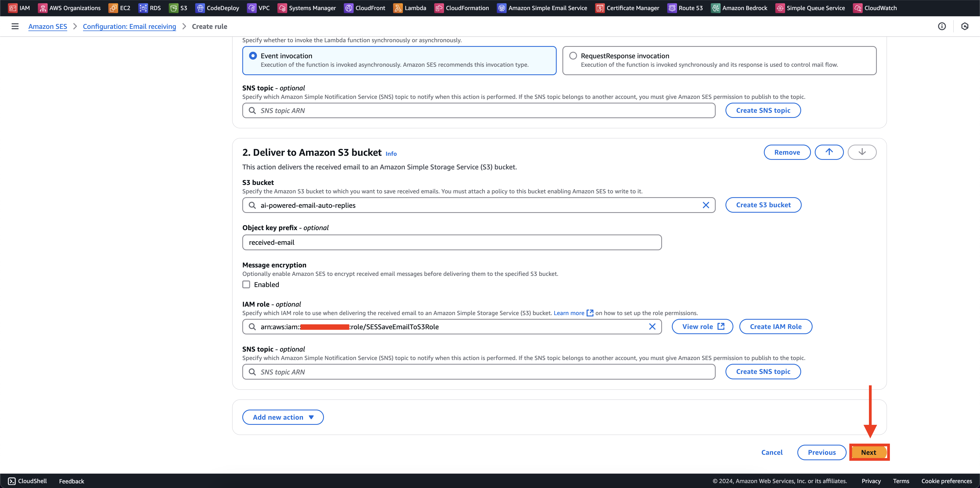Screen dimensions: 980x488
Task: Click the hexagon icon at top right
Action: coord(965,26)
